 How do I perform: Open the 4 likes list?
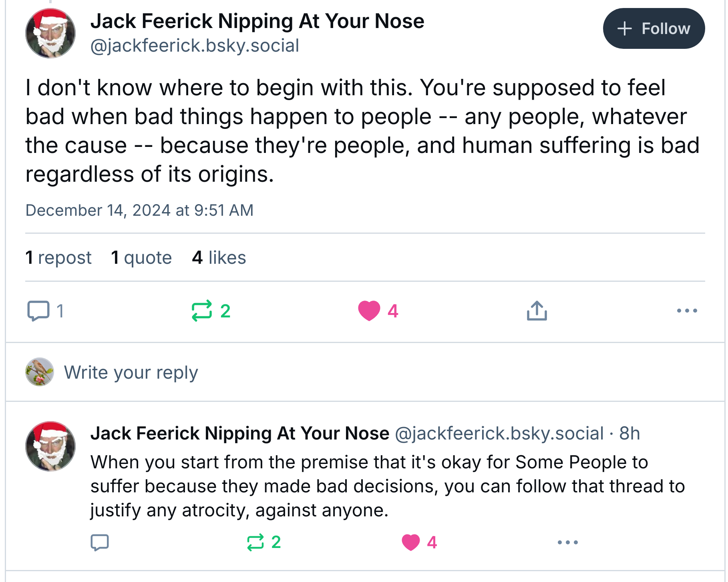click(219, 257)
